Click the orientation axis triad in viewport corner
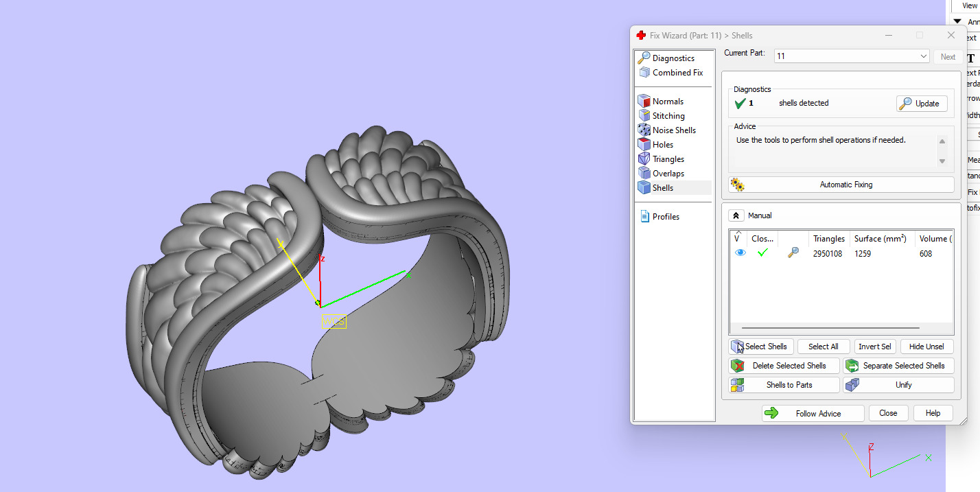 tap(884, 456)
